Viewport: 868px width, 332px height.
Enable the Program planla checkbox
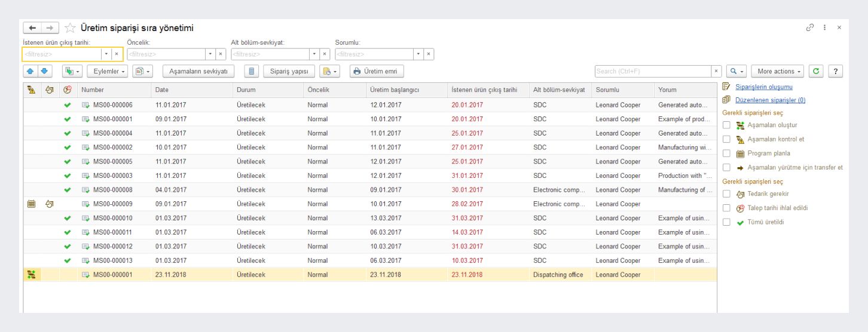point(726,153)
